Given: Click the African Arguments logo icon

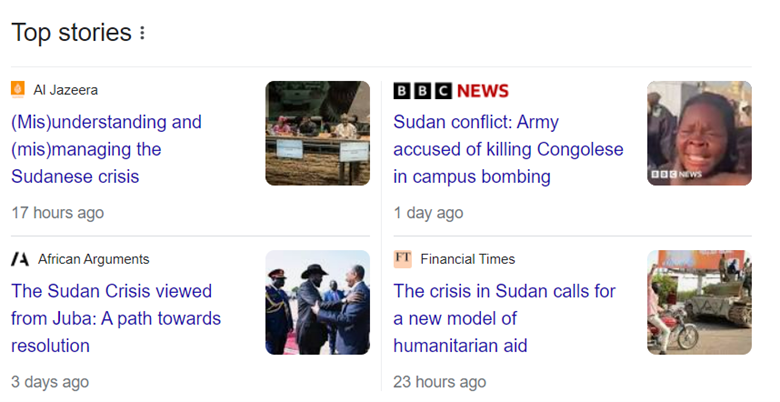Looking at the screenshot, I should pyautogui.click(x=20, y=259).
